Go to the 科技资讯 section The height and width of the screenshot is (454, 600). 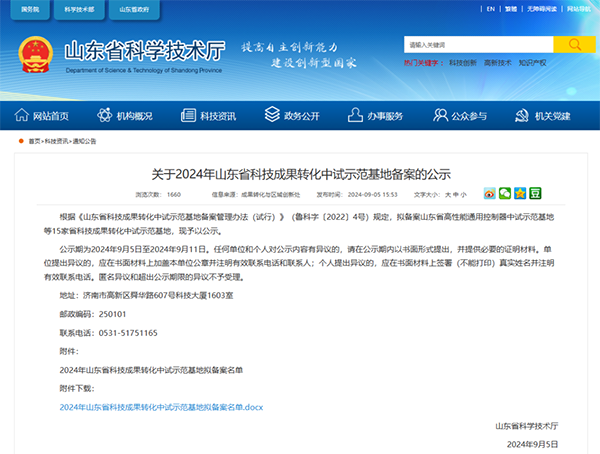(x=210, y=116)
